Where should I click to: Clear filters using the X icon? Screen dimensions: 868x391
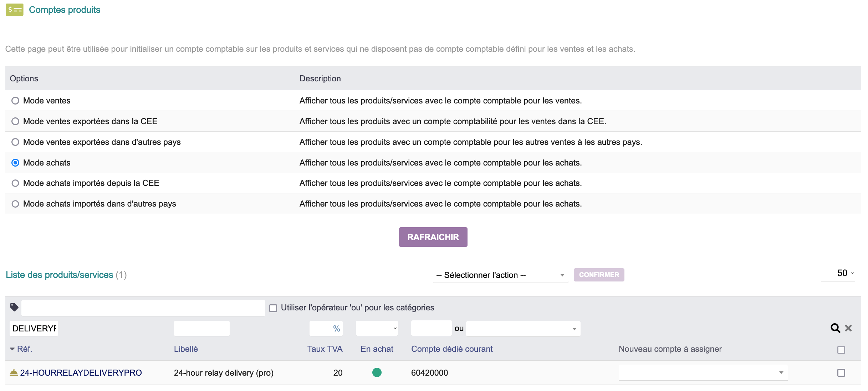849,328
